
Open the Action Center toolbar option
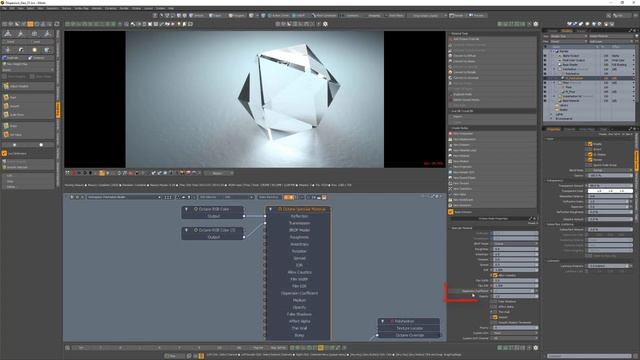(278, 16)
